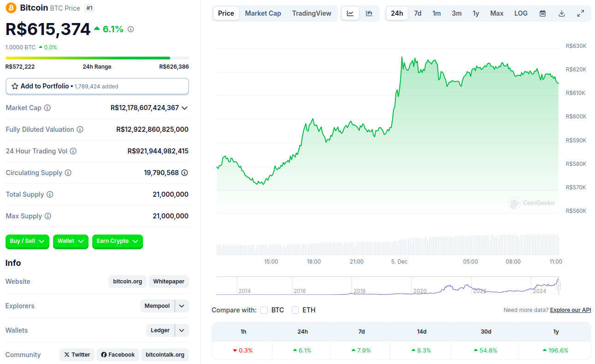The height and width of the screenshot is (364, 595).
Task: Open the Wallet dropdown button
Action: pos(71,241)
